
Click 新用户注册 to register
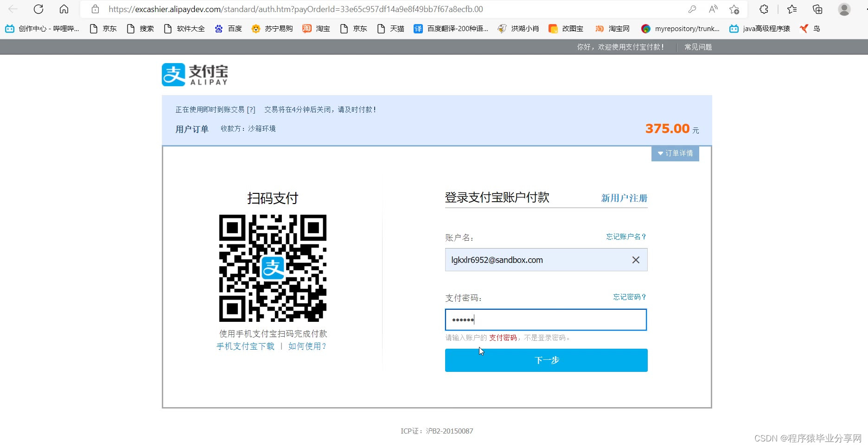(x=624, y=198)
